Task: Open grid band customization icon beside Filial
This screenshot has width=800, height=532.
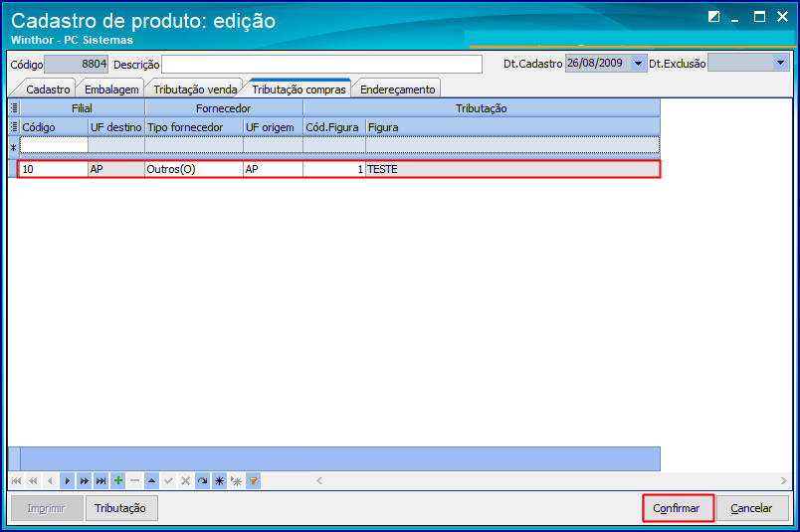Action: [14, 108]
